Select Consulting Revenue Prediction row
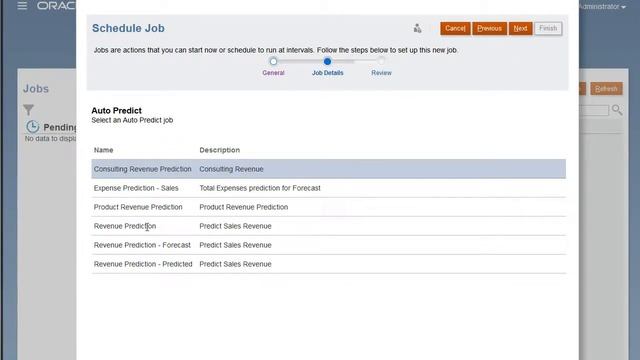Viewport: 640px width, 360px height. [x=329, y=169]
